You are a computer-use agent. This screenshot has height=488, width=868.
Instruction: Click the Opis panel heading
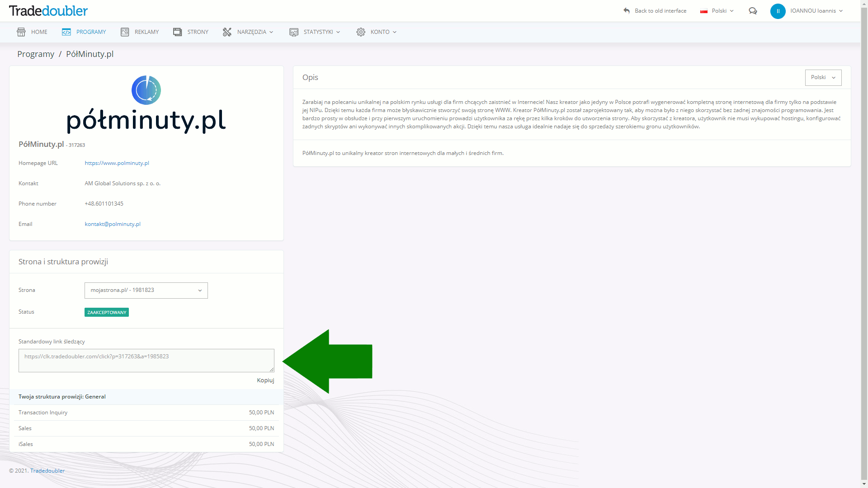point(310,78)
